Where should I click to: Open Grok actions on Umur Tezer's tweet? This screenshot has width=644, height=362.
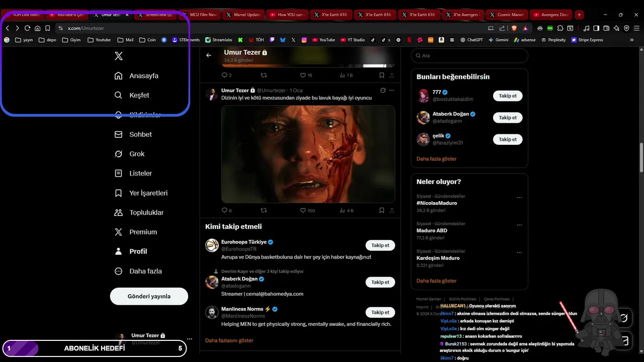point(383,90)
